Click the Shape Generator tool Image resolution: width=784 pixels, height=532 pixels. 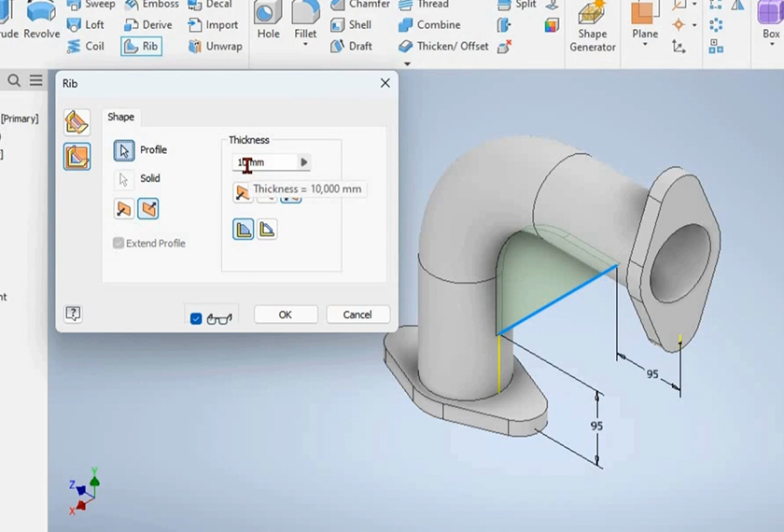pyautogui.click(x=593, y=28)
